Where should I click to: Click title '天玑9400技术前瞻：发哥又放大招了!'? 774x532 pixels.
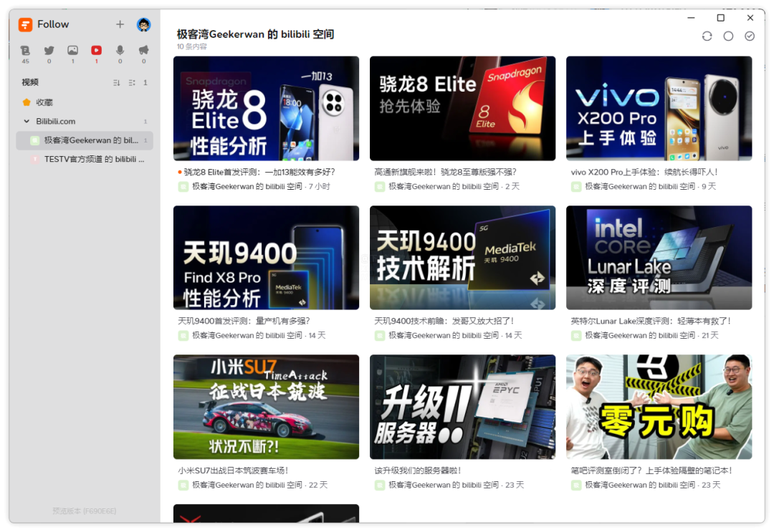(x=444, y=321)
